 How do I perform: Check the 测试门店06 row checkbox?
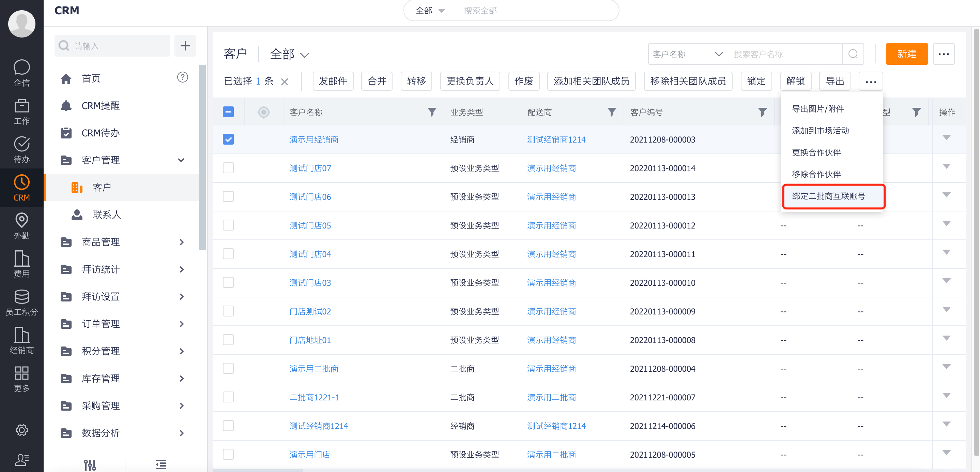coord(228,196)
